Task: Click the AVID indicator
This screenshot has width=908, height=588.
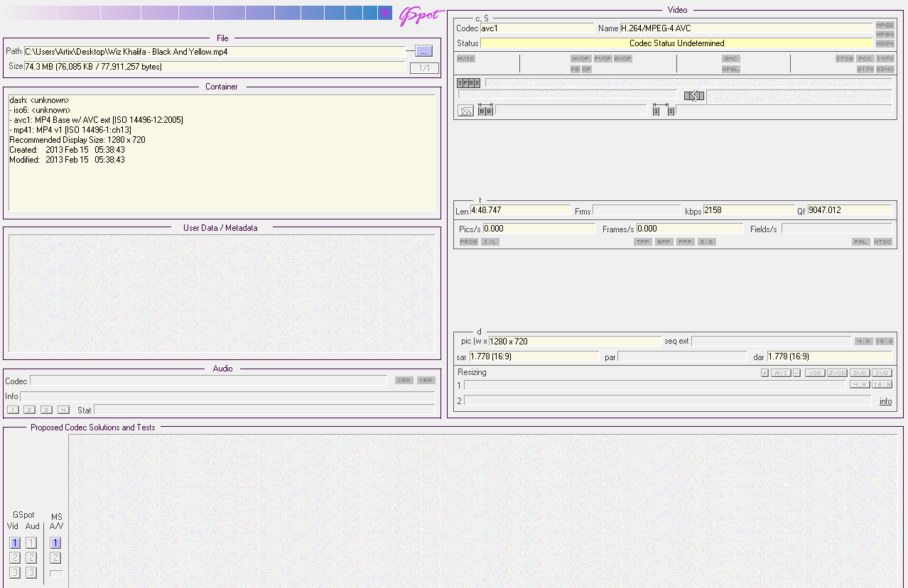Action: pyautogui.click(x=466, y=58)
